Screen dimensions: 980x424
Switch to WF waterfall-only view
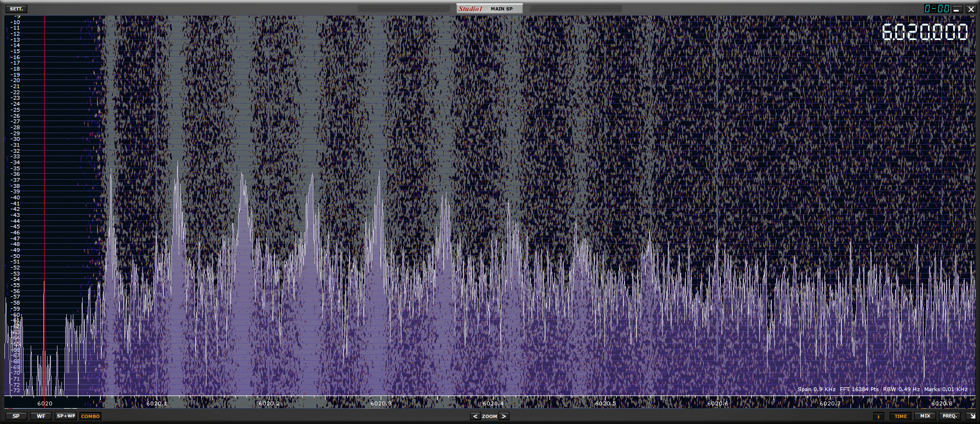coord(41,416)
